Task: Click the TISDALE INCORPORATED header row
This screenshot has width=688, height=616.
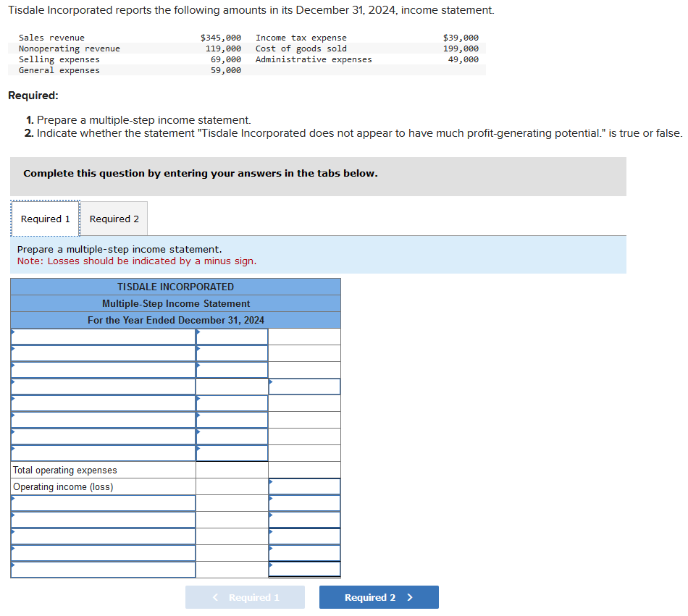Action: 175,287
